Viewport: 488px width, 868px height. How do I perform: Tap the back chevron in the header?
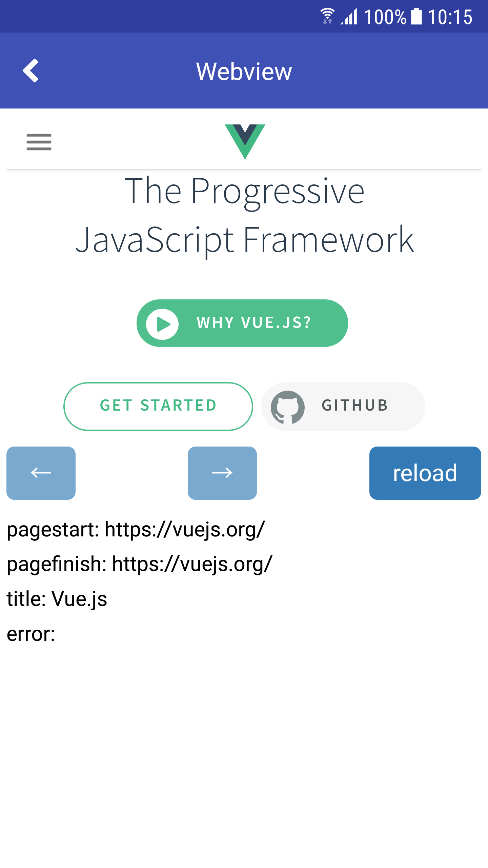pos(31,71)
